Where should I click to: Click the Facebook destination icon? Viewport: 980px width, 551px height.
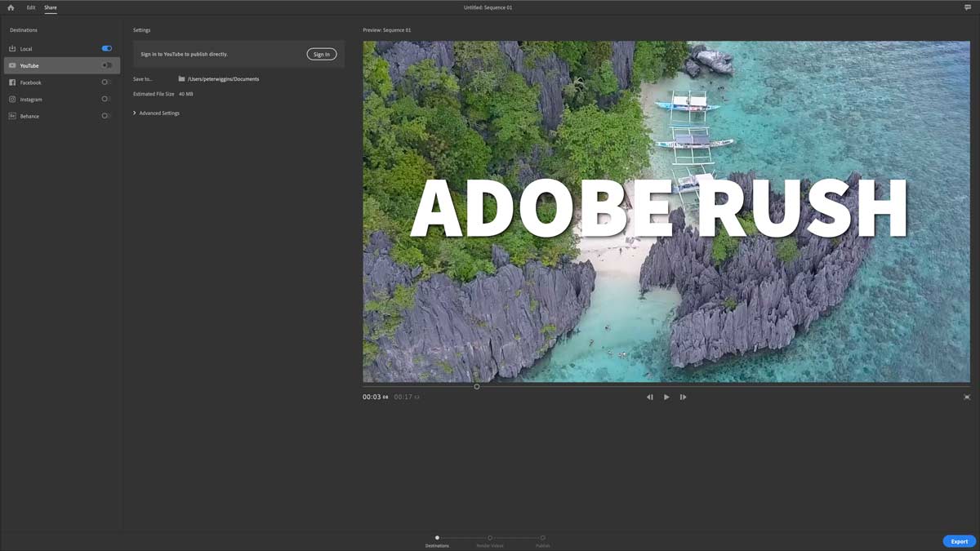(12, 82)
